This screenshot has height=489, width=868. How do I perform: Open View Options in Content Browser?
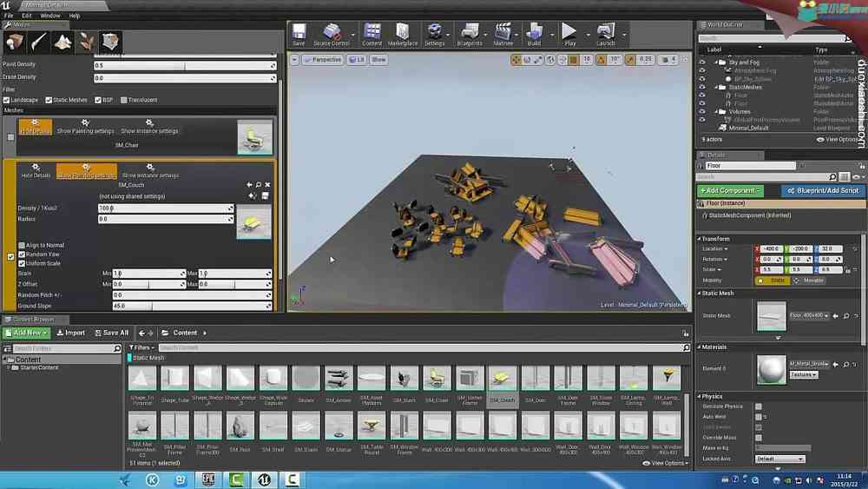click(x=666, y=463)
